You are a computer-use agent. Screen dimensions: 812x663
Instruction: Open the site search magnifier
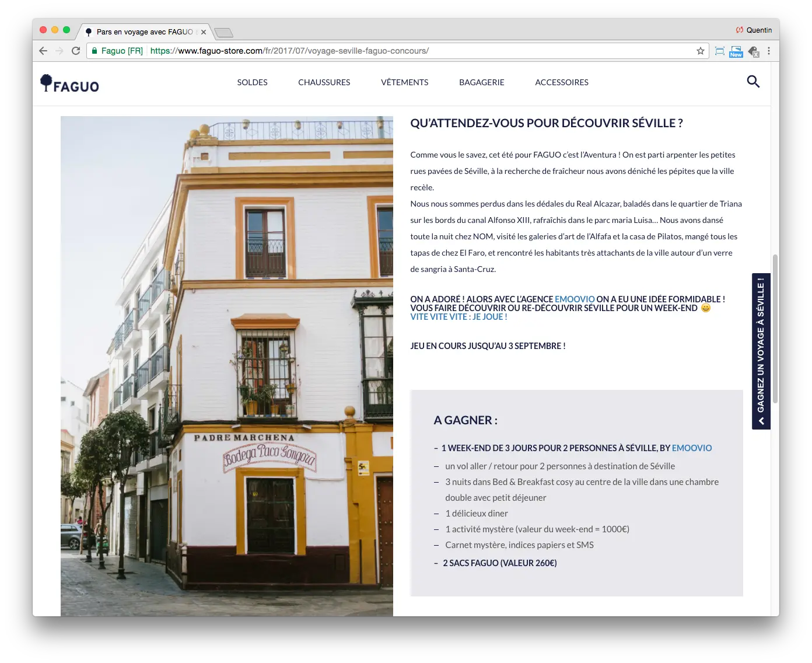tap(753, 82)
